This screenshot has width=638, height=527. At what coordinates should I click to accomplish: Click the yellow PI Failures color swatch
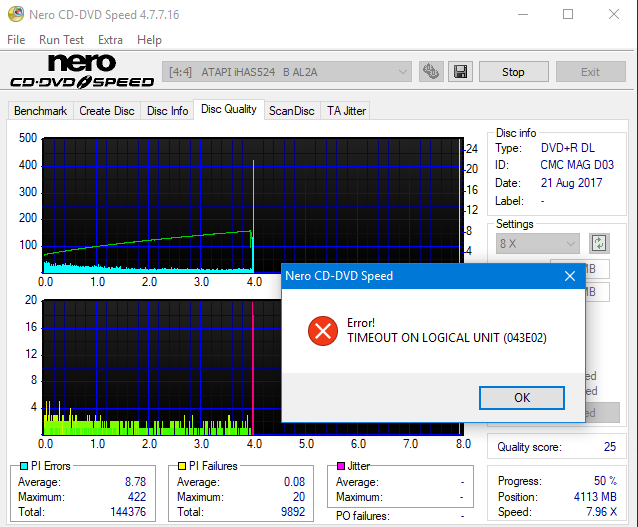(182, 466)
